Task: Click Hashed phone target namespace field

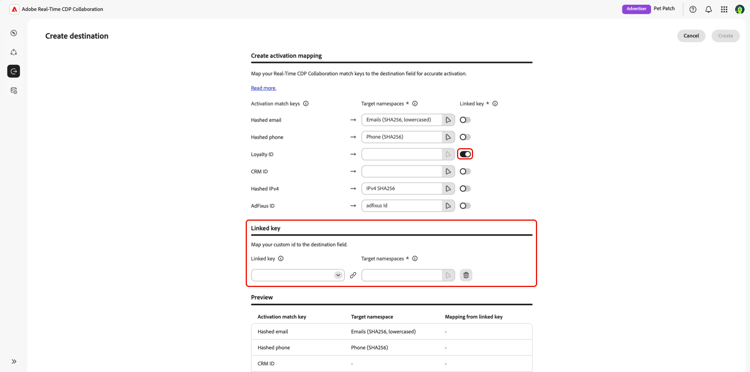Action: [402, 137]
